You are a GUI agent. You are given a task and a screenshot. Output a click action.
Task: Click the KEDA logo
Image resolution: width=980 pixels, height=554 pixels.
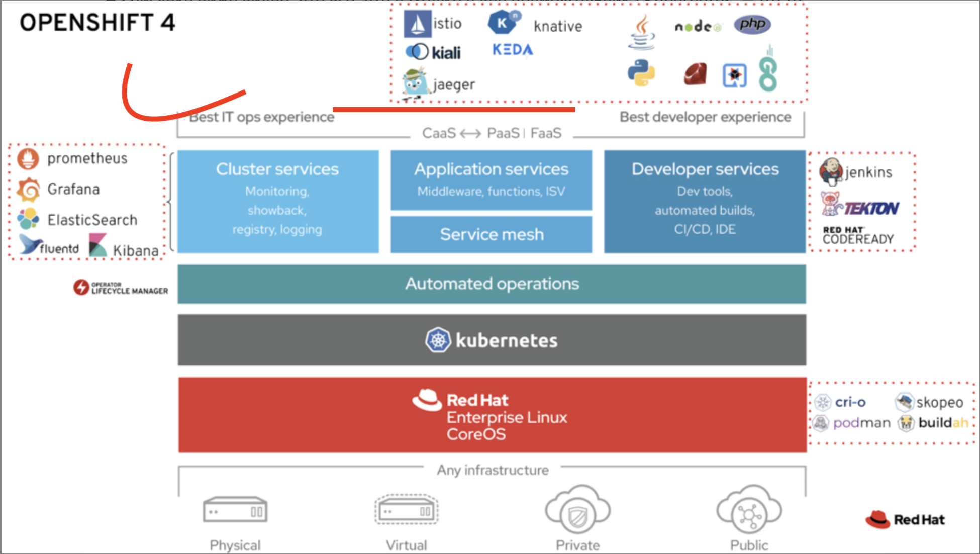(513, 50)
